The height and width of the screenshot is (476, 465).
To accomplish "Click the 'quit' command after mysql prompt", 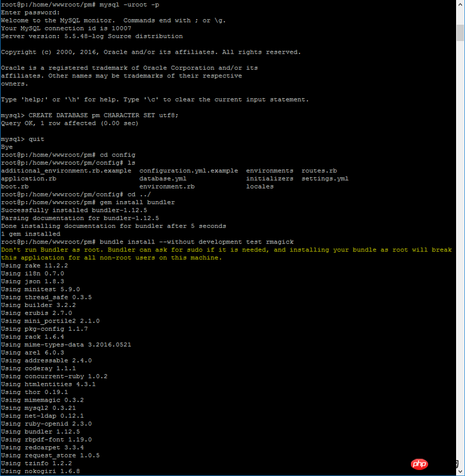I will [x=36, y=139].
